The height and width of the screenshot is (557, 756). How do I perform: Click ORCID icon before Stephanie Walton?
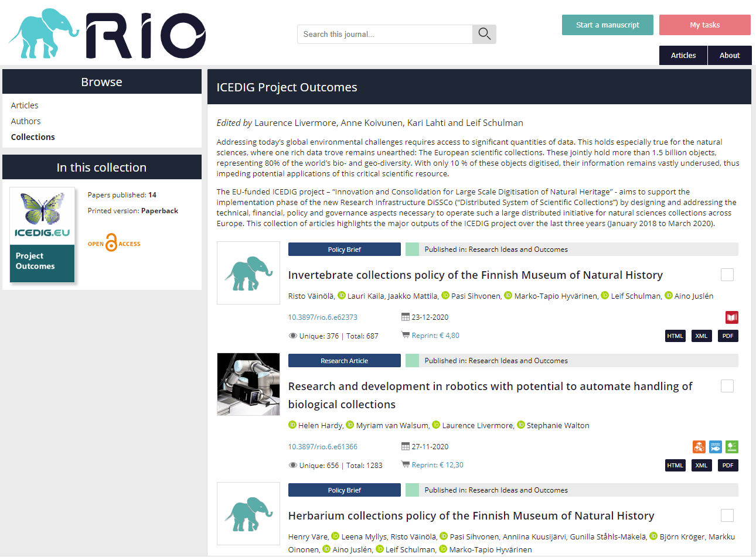click(520, 425)
